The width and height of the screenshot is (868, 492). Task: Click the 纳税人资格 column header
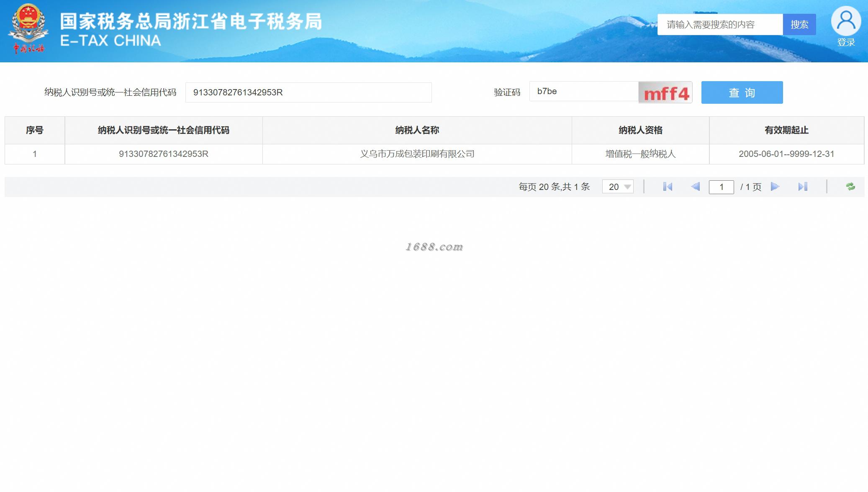(641, 130)
